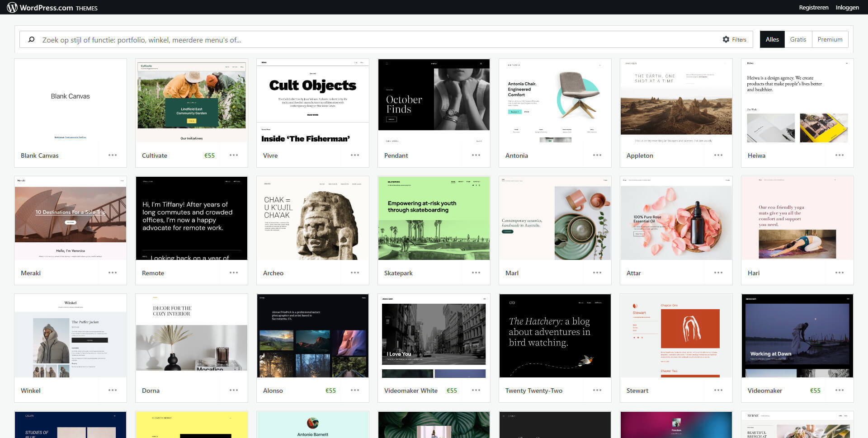
Task: Select the Premium filter option
Action: pyautogui.click(x=830, y=39)
